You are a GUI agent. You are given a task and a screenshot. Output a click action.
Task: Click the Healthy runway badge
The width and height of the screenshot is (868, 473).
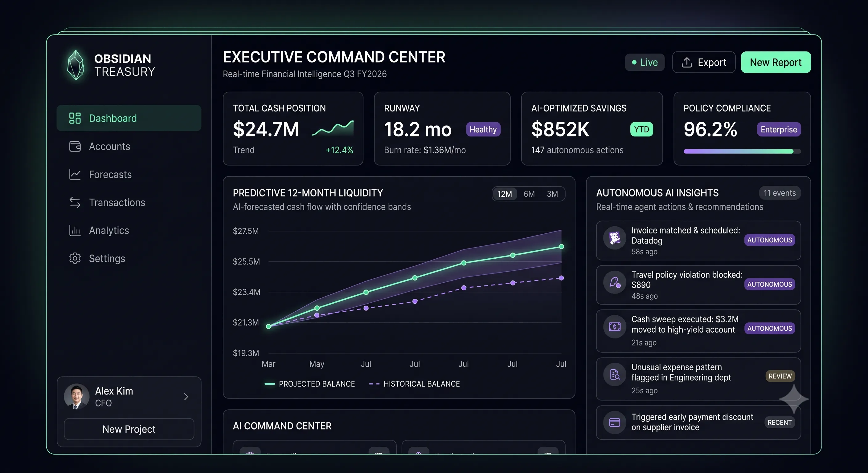tap(483, 129)
